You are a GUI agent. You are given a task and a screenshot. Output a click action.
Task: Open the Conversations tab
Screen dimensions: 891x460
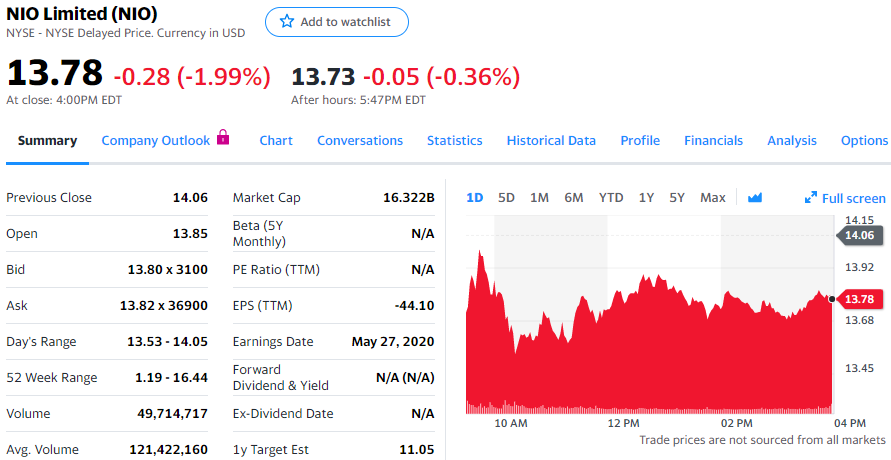(360, 141)
